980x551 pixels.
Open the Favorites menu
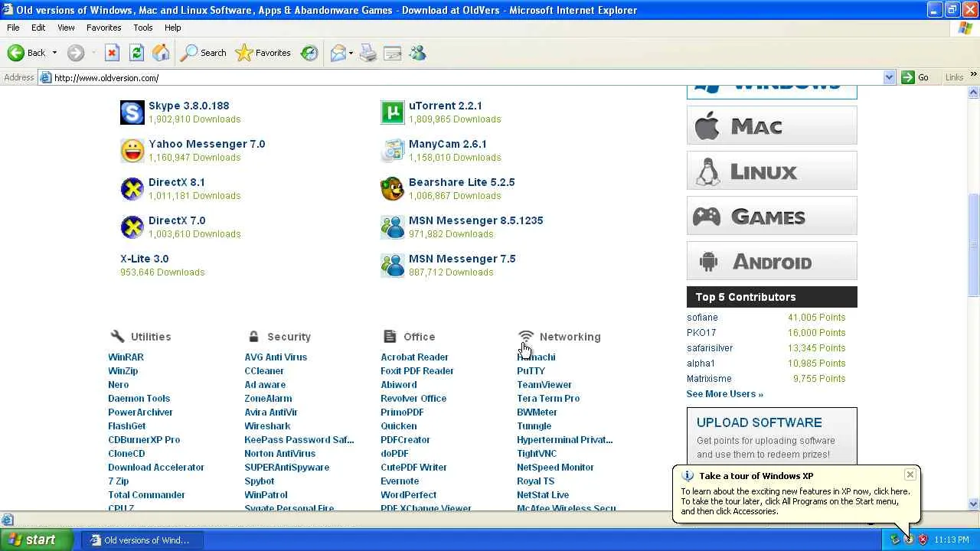click(104, 28)
